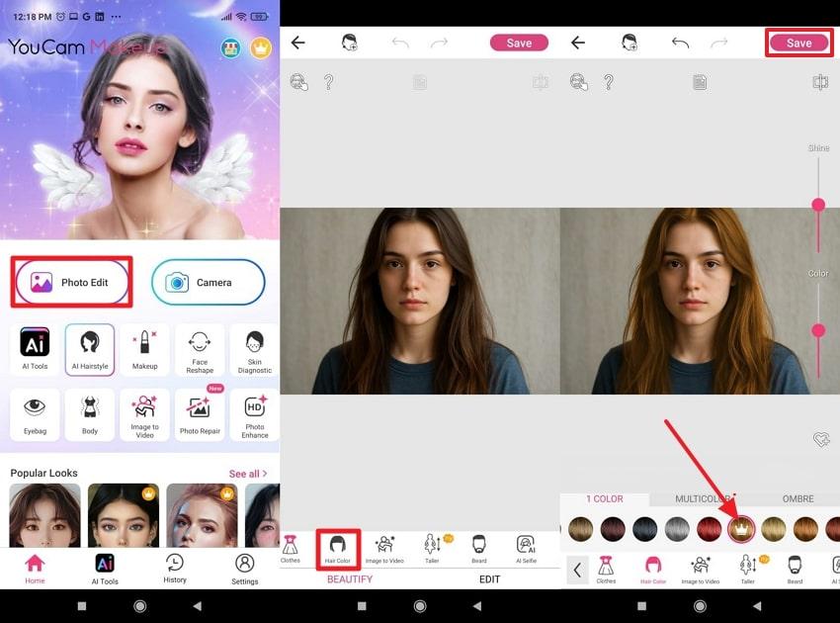Viewport: 840px width, 623px height.
Task: Open the Skin Diagnostic tool
Action: 254,348
